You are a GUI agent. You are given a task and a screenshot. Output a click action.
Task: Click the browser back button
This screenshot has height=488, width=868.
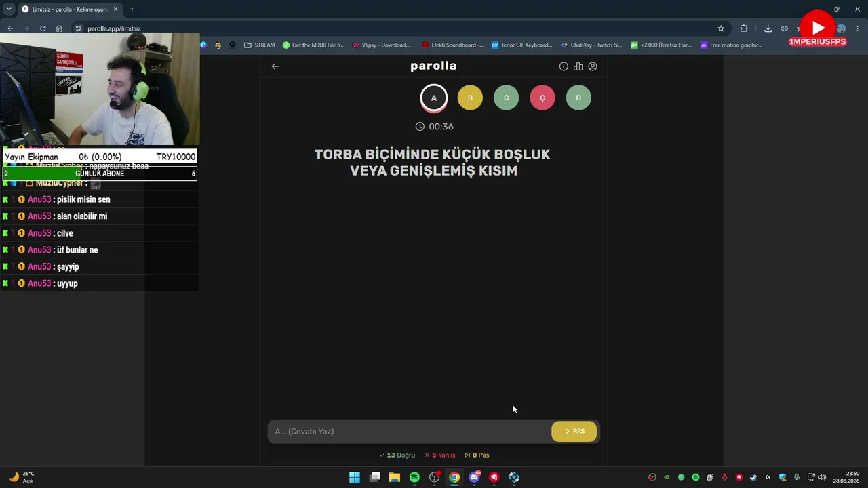pos(10,28)
